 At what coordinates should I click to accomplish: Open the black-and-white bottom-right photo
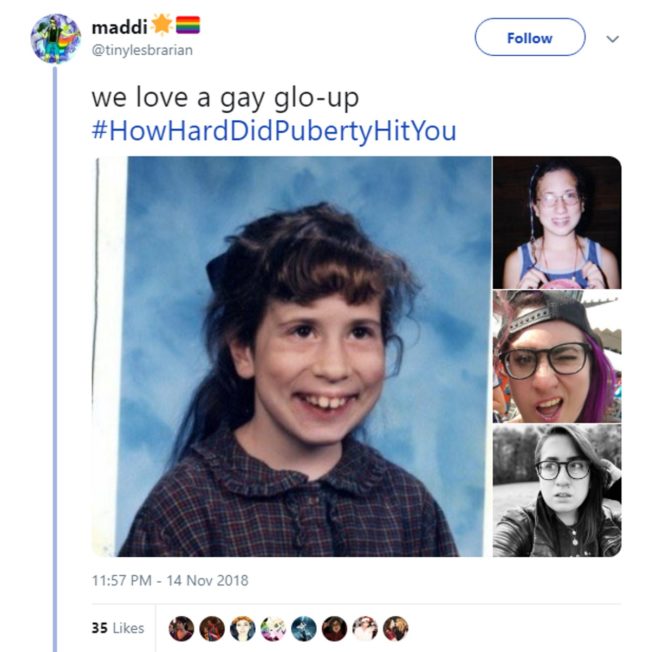tap(557, 490)
